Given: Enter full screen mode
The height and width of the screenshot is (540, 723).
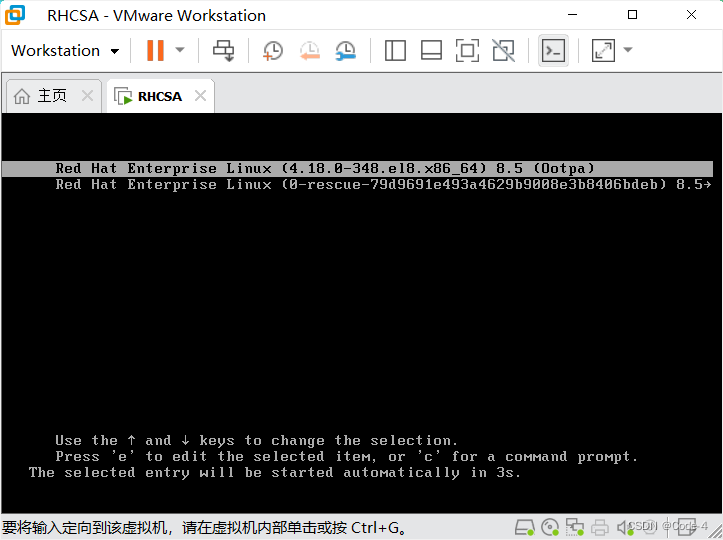Looking at the screenshot, I should pos(467,50).
